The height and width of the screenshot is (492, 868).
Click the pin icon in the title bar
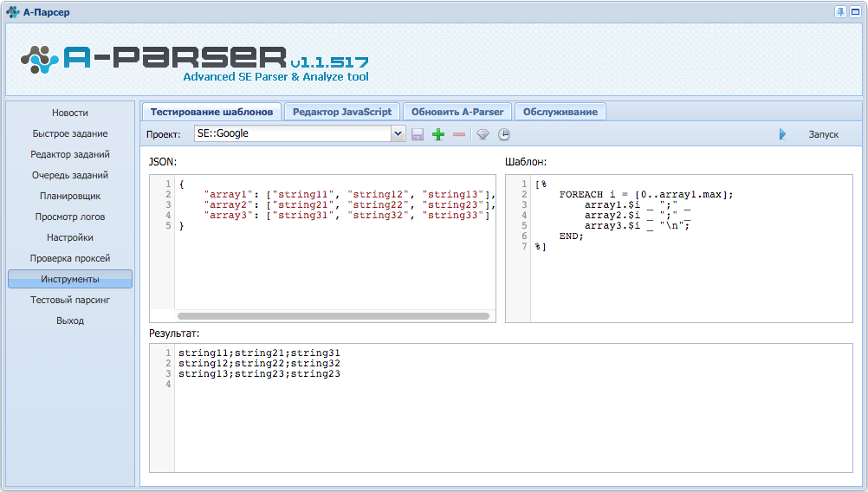[840, 11]
